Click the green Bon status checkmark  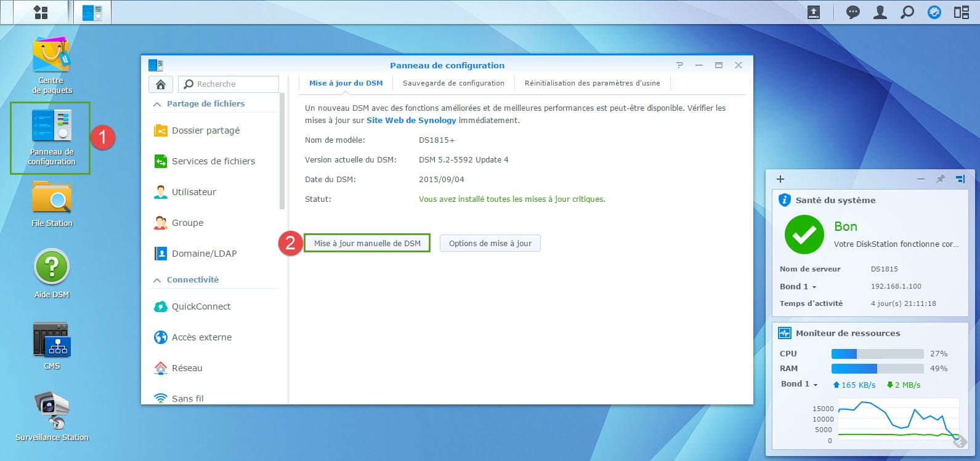(804, 235)
